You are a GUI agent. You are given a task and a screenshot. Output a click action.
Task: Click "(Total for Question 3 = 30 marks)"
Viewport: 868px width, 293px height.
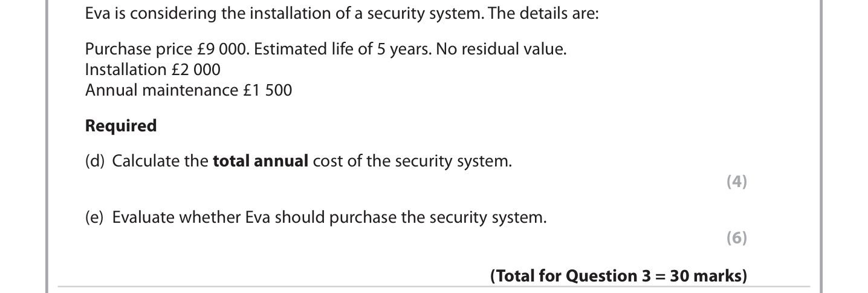coord(618,276)
